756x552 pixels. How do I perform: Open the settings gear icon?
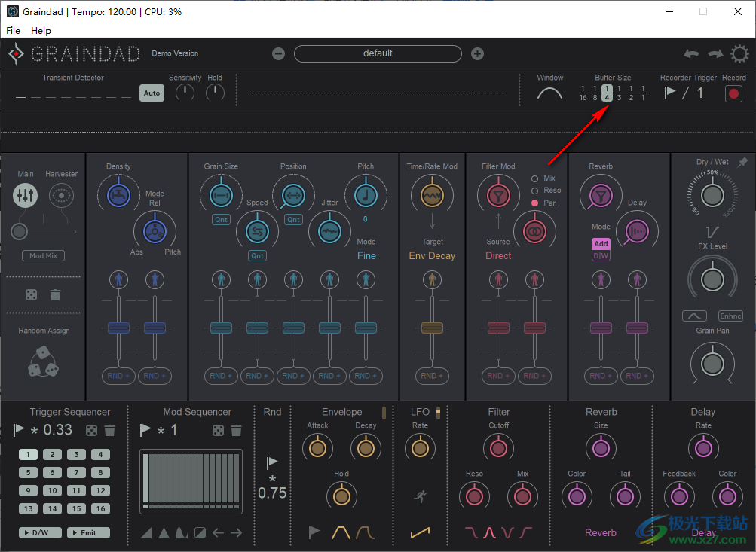[739, 53]
